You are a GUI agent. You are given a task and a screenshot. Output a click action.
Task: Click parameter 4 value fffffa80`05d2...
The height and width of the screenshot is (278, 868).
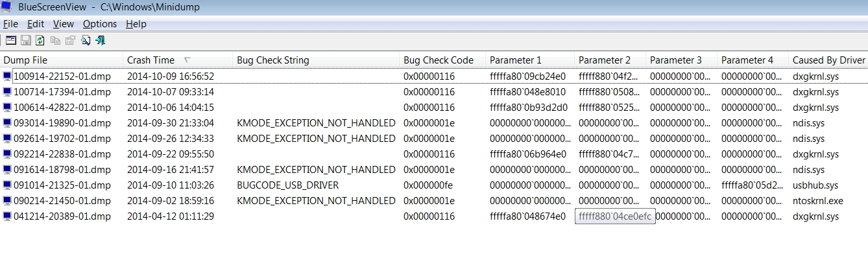752,185
